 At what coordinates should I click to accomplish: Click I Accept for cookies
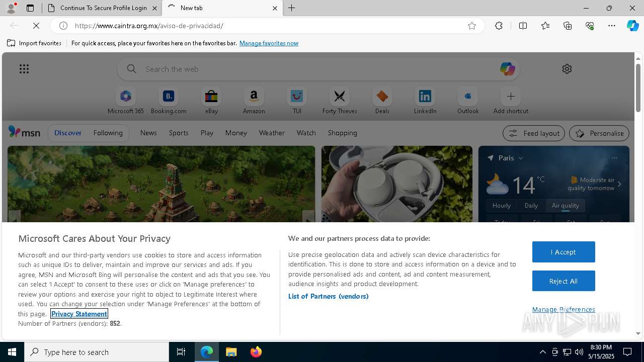coord(563,252)
